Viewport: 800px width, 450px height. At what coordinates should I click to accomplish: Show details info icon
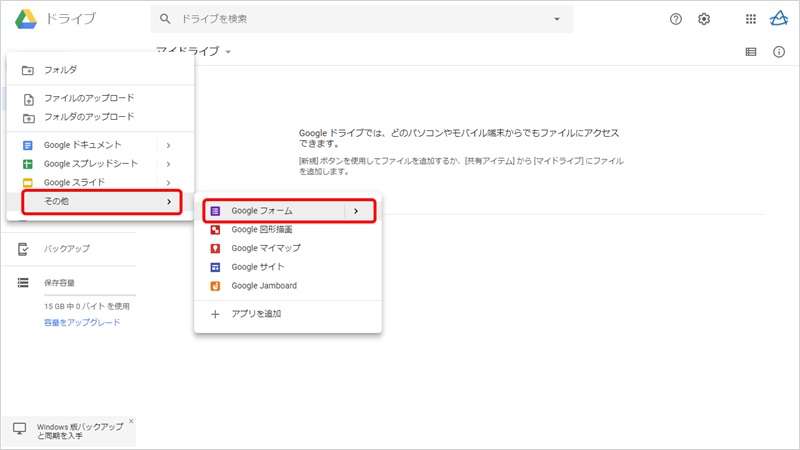(779, 52)
